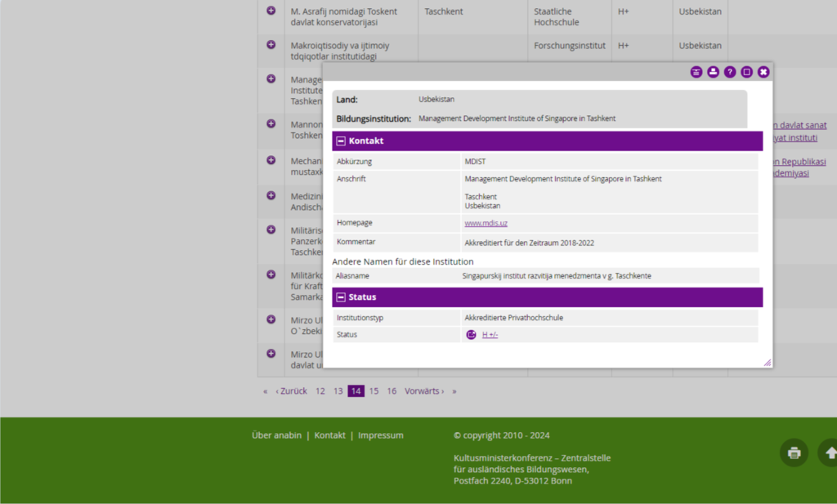
Task: Collapse the Status section
Action: (341, 297)
